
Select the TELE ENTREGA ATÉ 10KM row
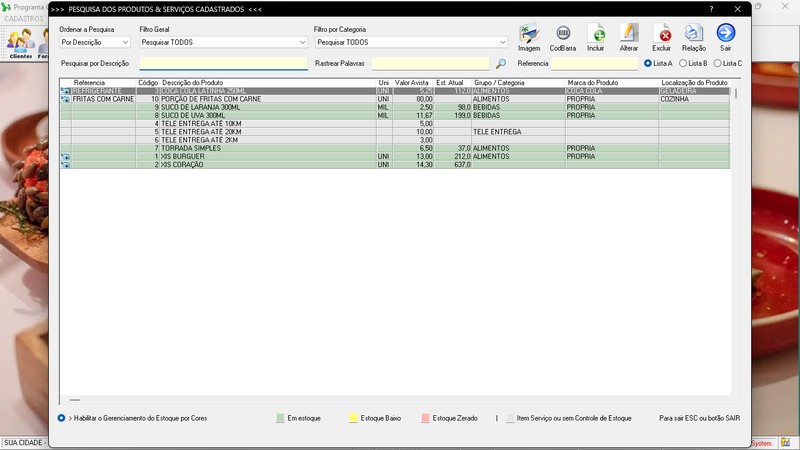tap(395, 123)
